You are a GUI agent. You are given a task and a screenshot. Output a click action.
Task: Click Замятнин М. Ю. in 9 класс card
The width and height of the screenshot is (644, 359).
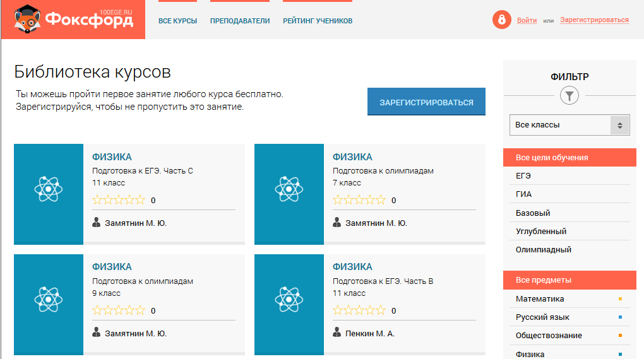point(136,334)
